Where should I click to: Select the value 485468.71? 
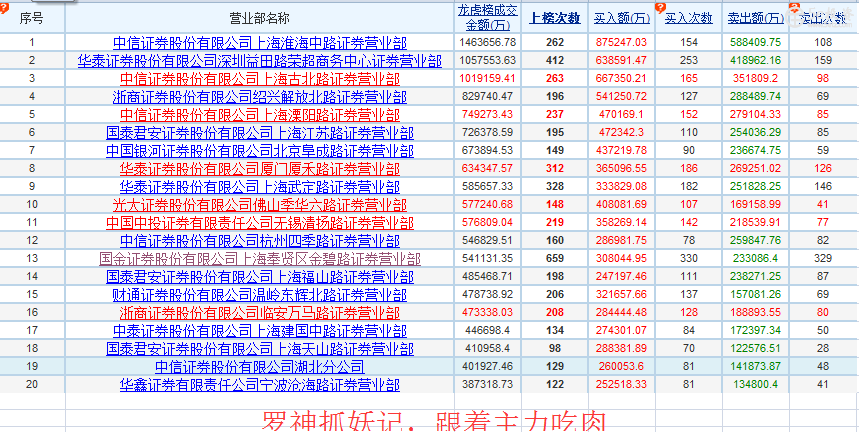488,277
